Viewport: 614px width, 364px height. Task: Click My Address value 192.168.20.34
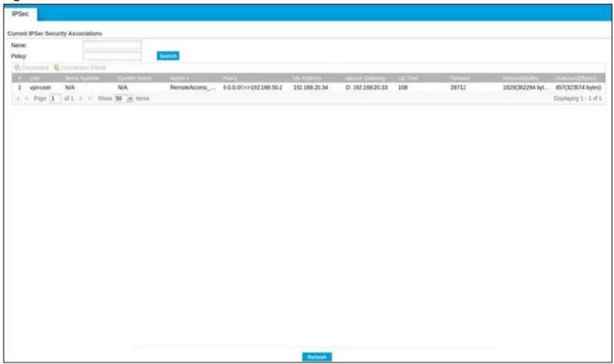click(310, 88)
